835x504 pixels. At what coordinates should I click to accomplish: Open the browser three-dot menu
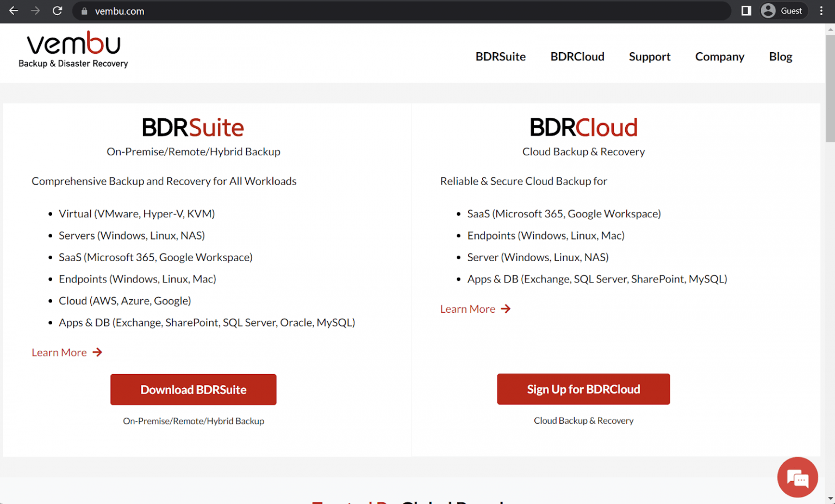click(x=821, y=11)
